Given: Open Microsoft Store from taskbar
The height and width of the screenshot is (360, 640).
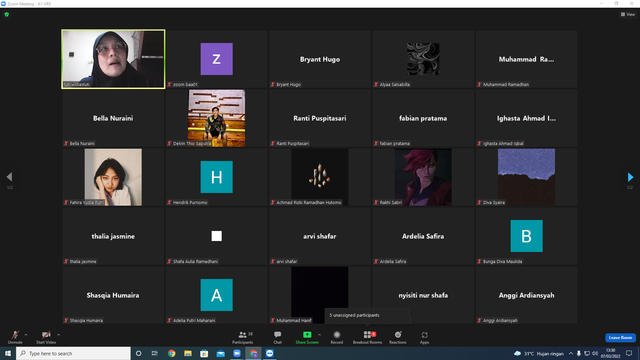Looking at the screenshot, I should [x=204, y=353].
